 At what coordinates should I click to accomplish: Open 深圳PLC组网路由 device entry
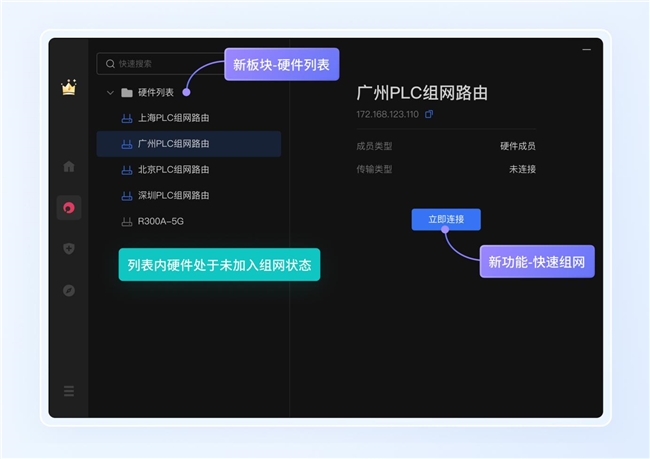tap(173, 196)
